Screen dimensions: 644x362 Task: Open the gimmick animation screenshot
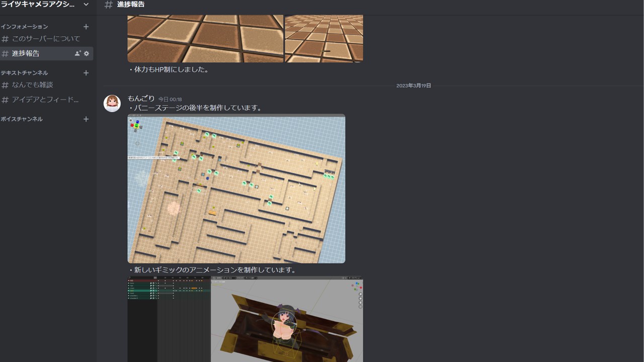point(245,319)
